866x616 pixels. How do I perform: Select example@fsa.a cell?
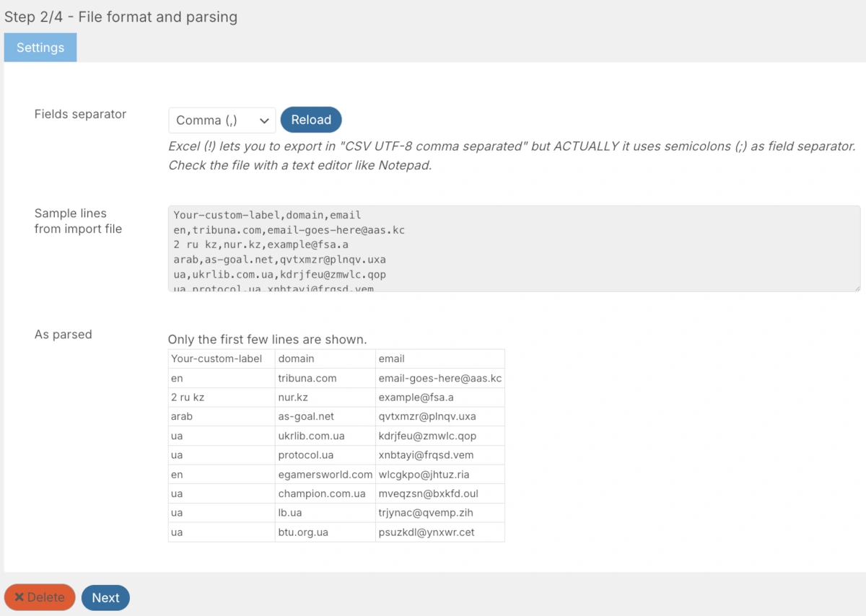tap(440, 397)
